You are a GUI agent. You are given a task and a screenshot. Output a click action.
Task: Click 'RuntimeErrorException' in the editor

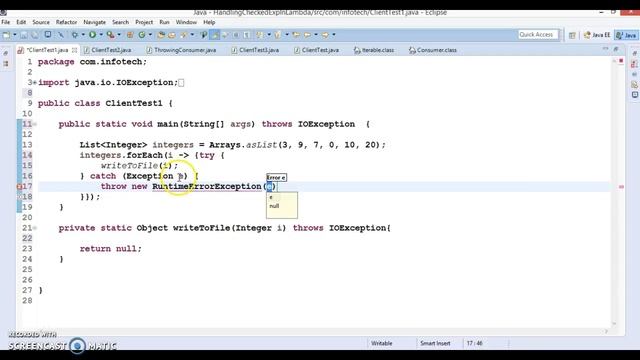coord(207,187)
